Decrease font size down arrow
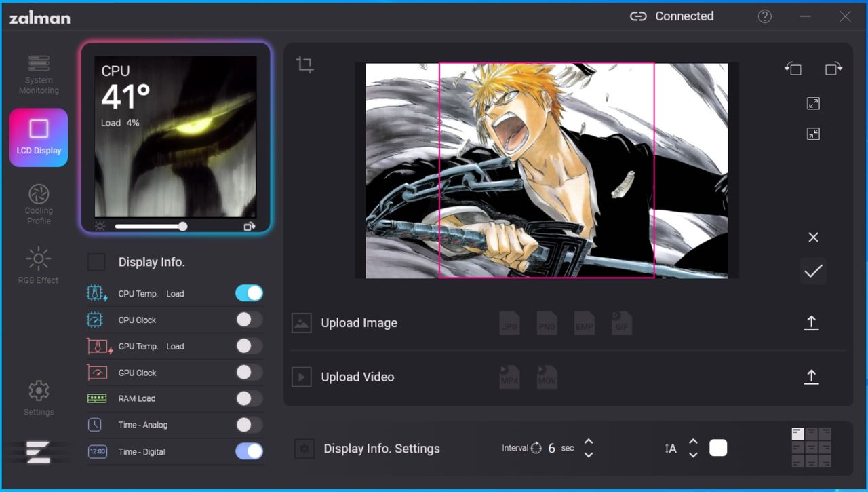Image resolution: width=868 pixels, height=492 pixels. coord(693,455)
